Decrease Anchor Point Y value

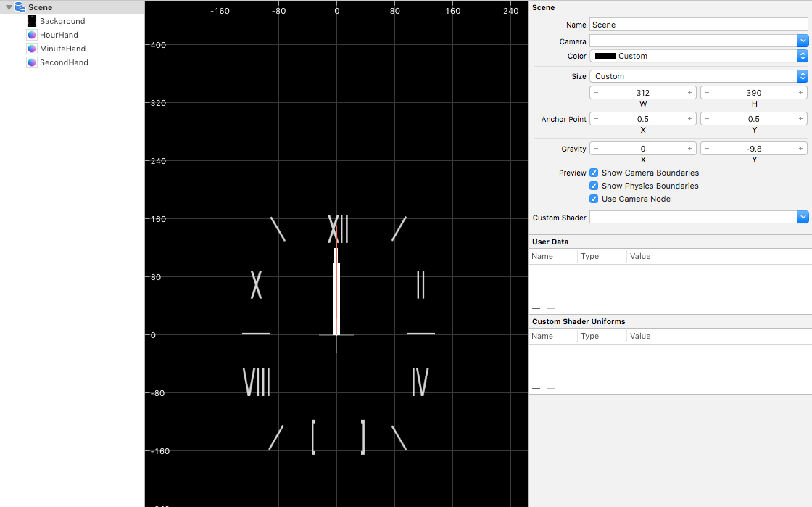(708, 119)
